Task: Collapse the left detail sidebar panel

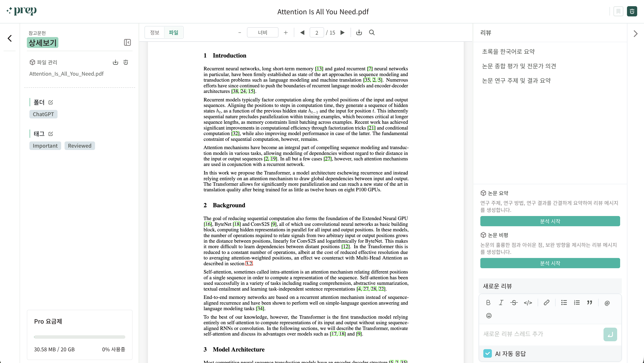Action: coord(127,42)
